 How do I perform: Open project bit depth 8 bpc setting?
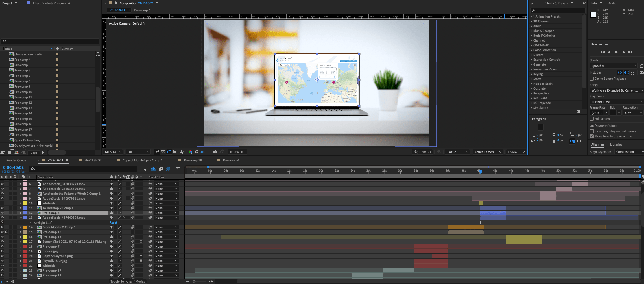click(x=34, y=153)
